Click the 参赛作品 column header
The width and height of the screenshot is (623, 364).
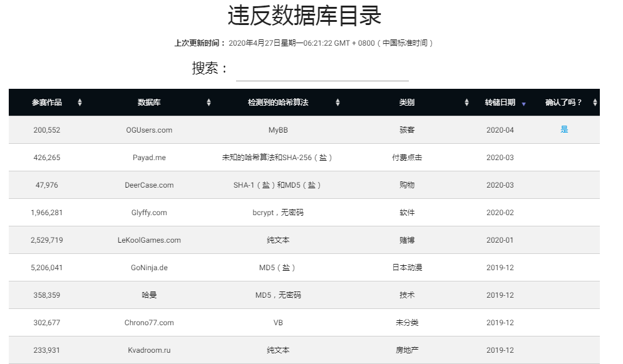pos(47,103)
